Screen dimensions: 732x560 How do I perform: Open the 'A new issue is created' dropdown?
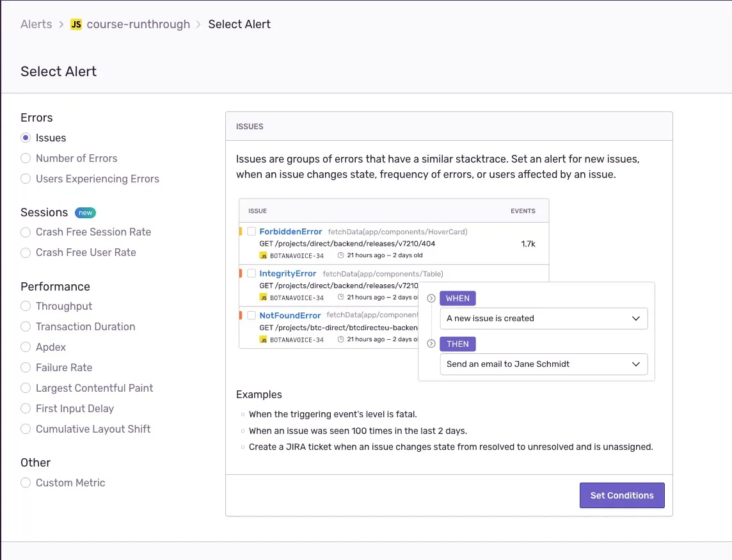(x=544, y=319)
